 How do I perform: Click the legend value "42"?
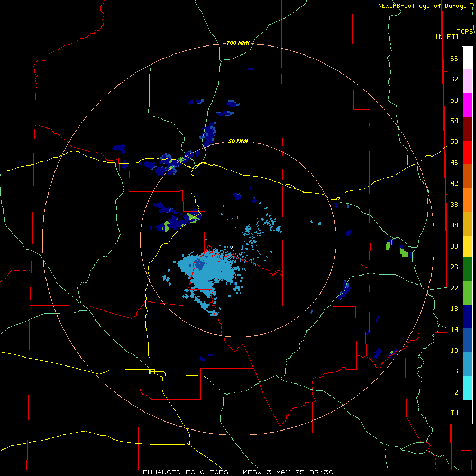click(x=454, y=184)
